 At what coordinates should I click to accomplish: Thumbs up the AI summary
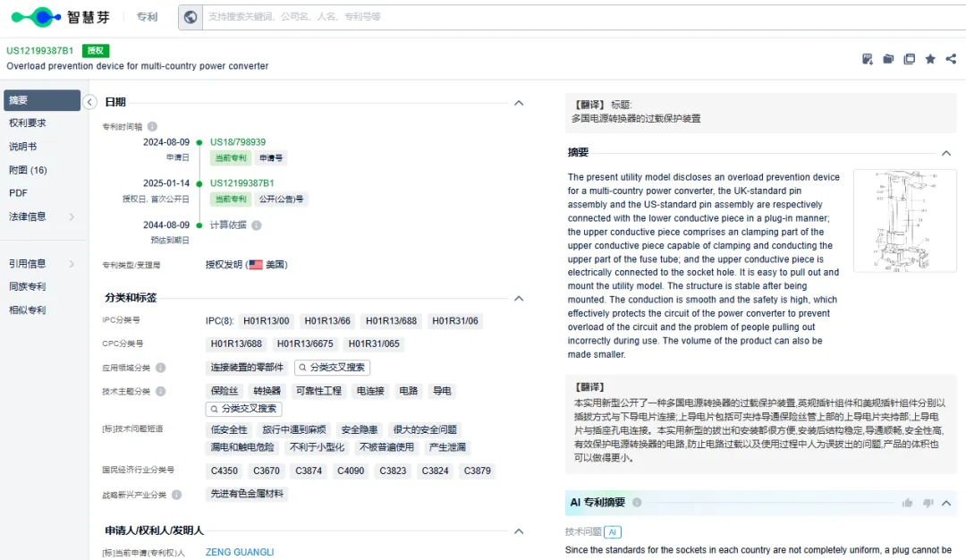coord(908,504)
